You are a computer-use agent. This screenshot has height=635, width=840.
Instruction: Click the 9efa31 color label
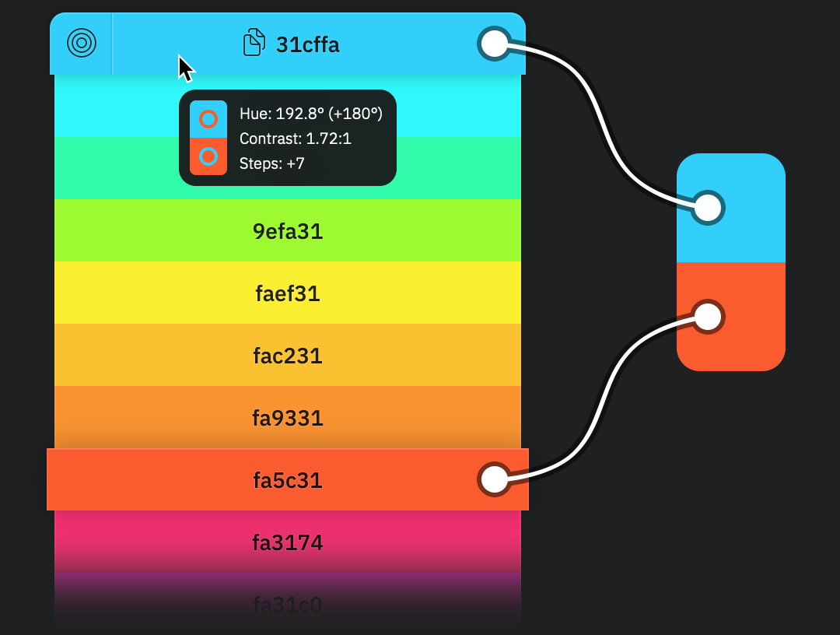(288, 231)
